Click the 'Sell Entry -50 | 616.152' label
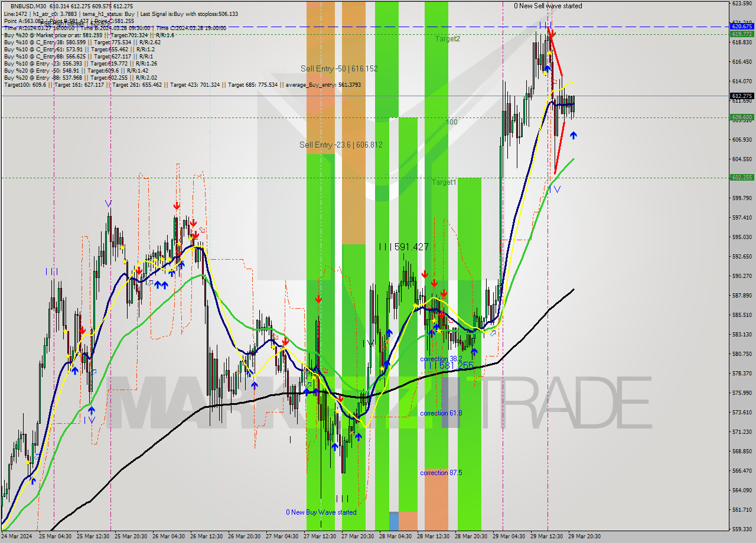The image size is (756, 543). (x=339, y=68)
